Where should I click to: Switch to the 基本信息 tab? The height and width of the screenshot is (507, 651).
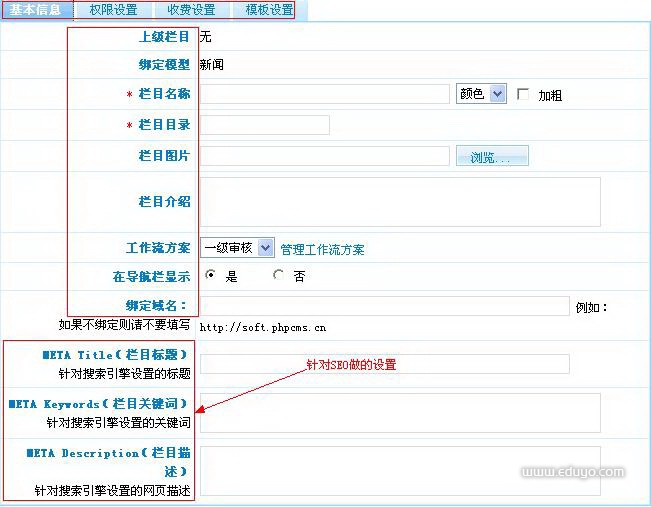tap(36, 10)
